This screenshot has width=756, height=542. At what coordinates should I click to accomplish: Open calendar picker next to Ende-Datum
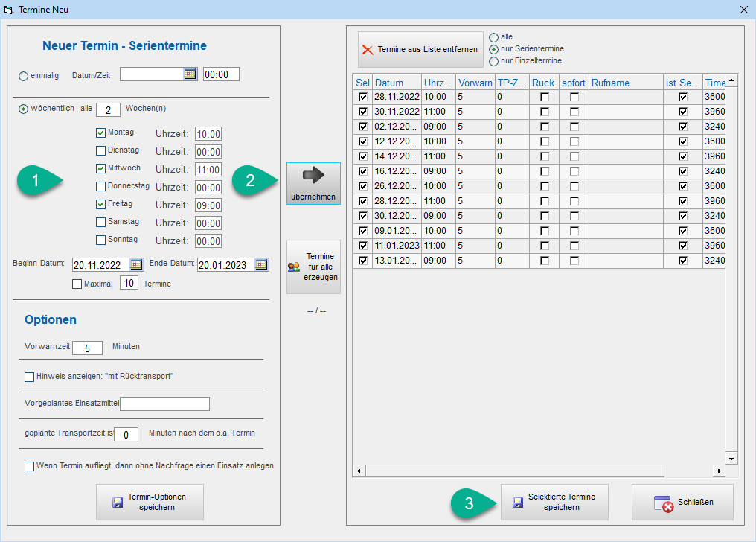tap(261, 264)
